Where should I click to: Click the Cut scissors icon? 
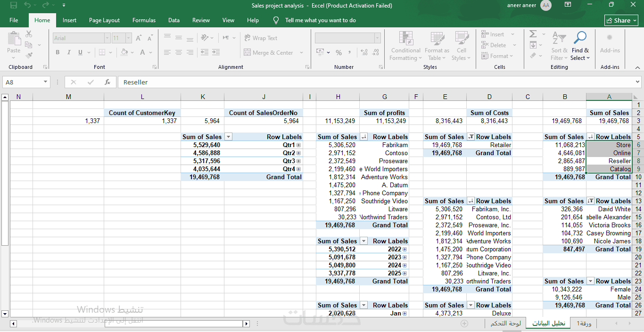coord(29,34)
